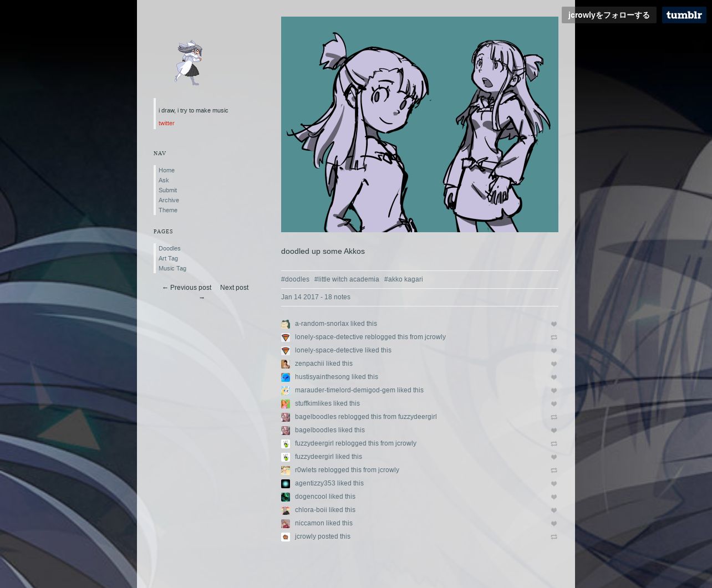Open jcrowly avatar icon in notes
Image resolution: width=712 pixels, height=588 pixels.
click(x=286, y=537)
